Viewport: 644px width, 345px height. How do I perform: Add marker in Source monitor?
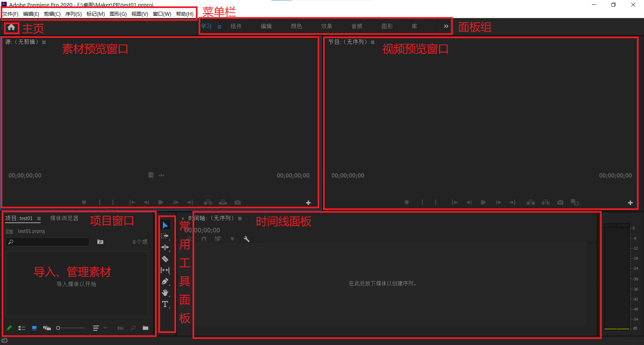coord(84,202)
